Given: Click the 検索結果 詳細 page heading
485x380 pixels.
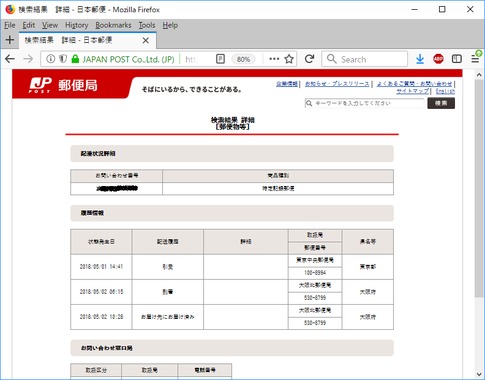Looking at the screenshot, I should [x=233, y=120].
